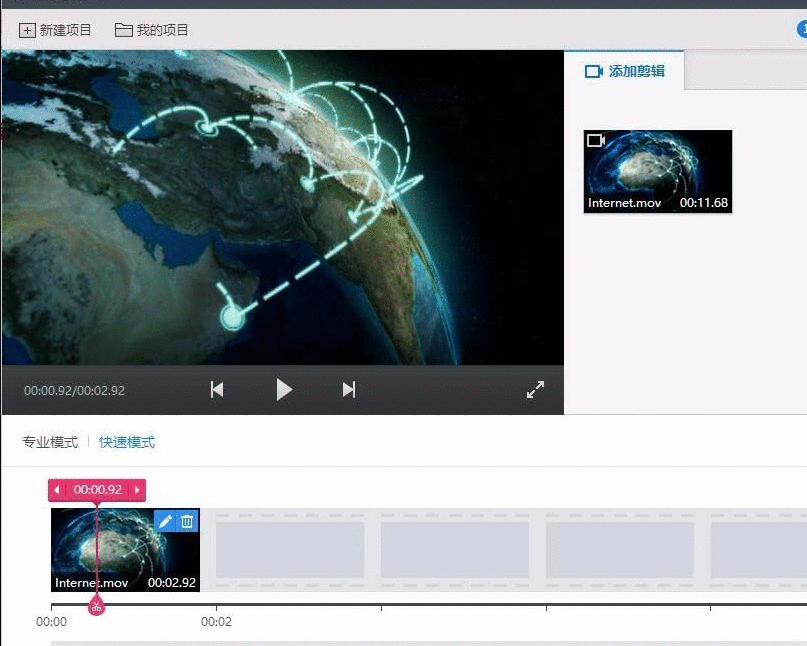Split the clip with the scissors marker
Viewport: 807px width, 646px height.
pos(96,605)
